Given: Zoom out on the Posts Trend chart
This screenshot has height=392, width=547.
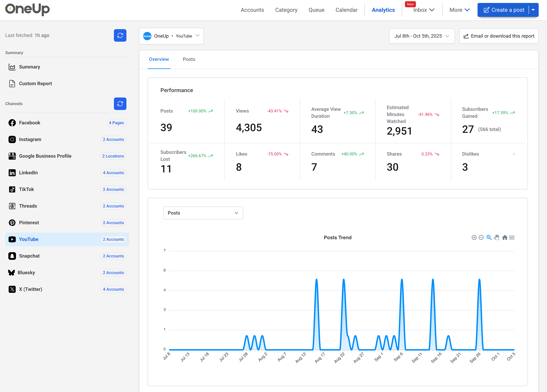Looking at the screenshot, I should pos(481,237).
